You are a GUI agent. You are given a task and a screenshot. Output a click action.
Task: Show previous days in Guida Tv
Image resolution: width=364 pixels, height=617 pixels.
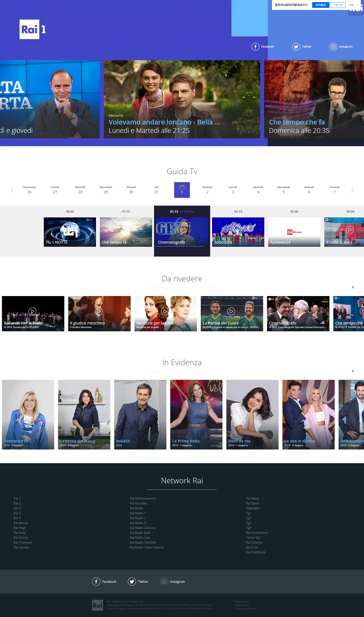[12, 190]
